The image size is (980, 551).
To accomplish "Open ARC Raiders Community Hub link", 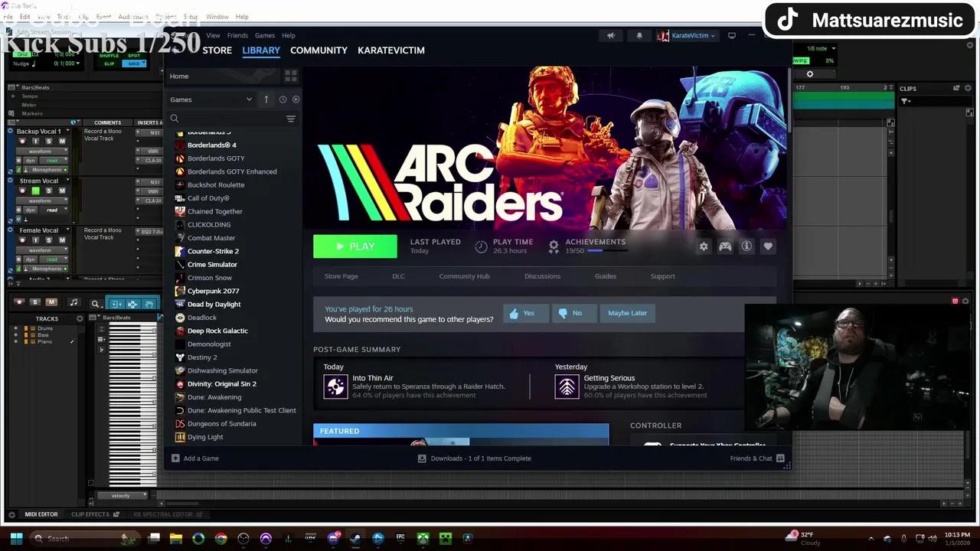I will click(x=464, y=276).
